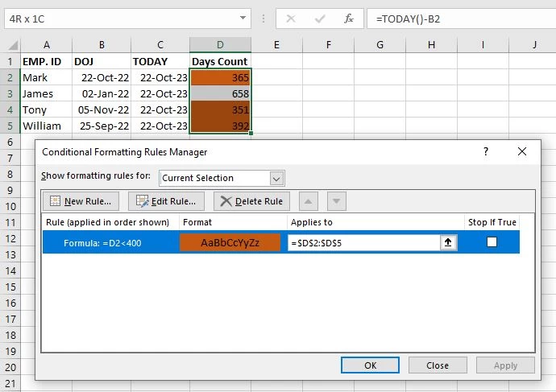Select row 2 header
Image resolution: width=556 pixels, height=392 pixels.
(x=10, y=77)
